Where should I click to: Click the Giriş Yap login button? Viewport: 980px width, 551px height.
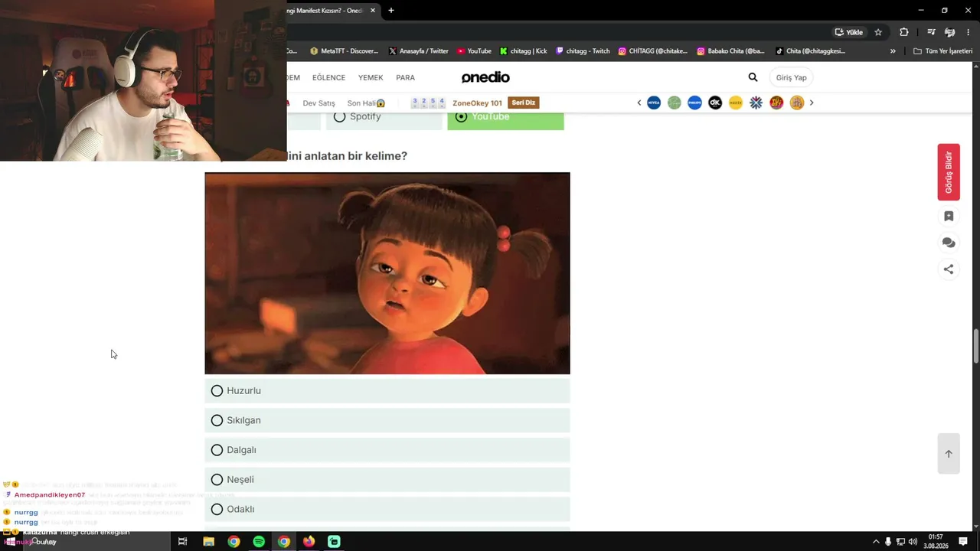click(791, 77)
